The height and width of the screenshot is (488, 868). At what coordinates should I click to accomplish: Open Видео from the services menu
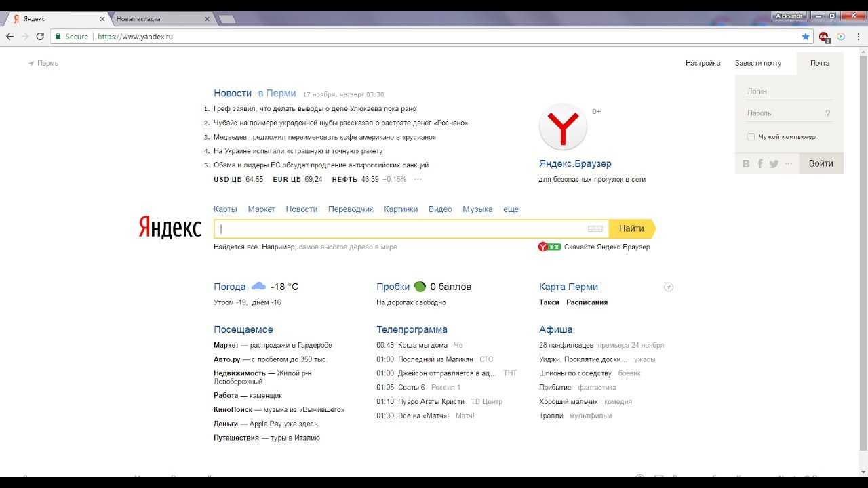(440, 209)
